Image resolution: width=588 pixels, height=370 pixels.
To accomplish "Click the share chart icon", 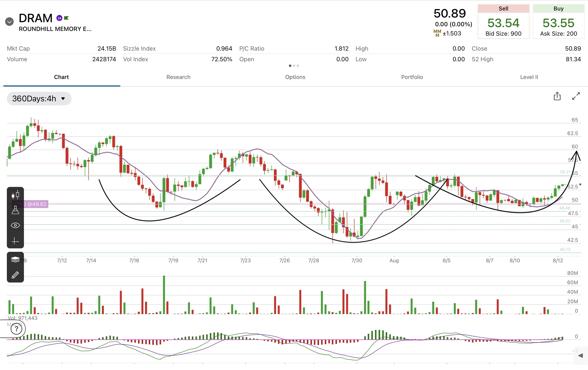I will [x=557, y=96].
